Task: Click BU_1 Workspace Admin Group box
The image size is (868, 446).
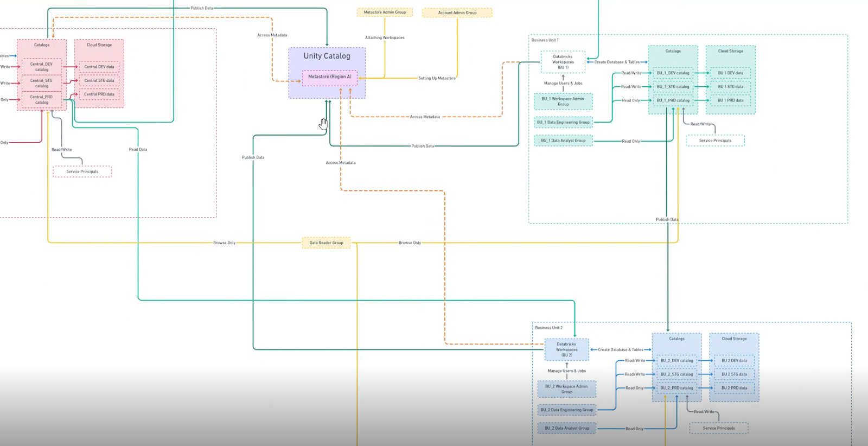Action: pos(563,101)
